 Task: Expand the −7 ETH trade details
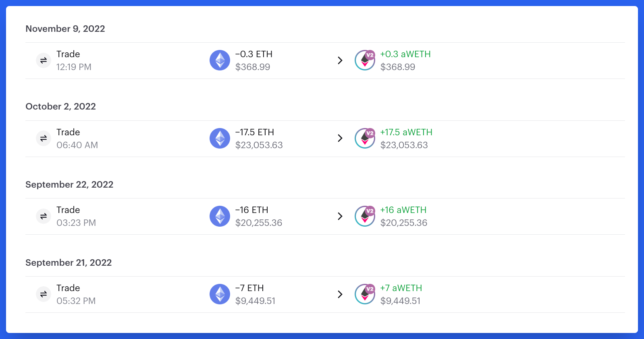(x=341, y=294)
